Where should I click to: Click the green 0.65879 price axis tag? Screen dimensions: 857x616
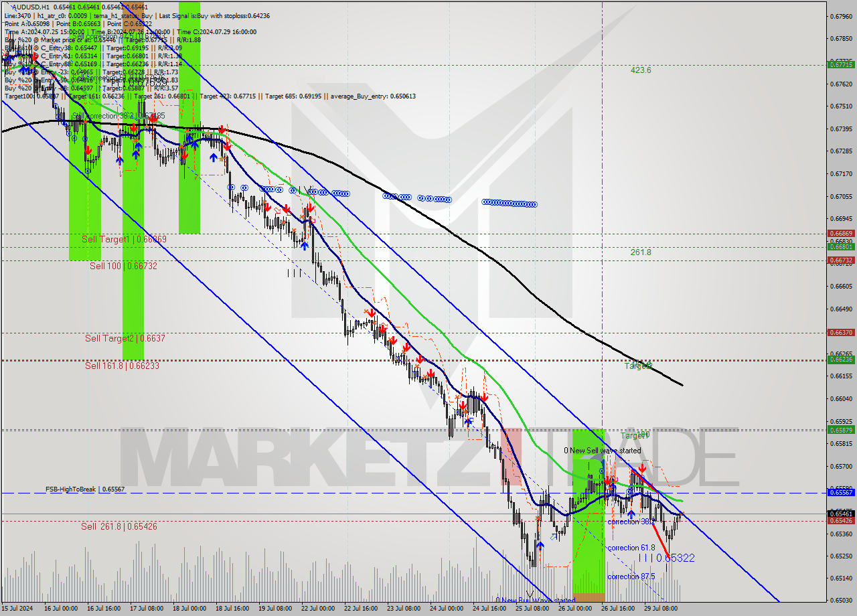[840, 430]
